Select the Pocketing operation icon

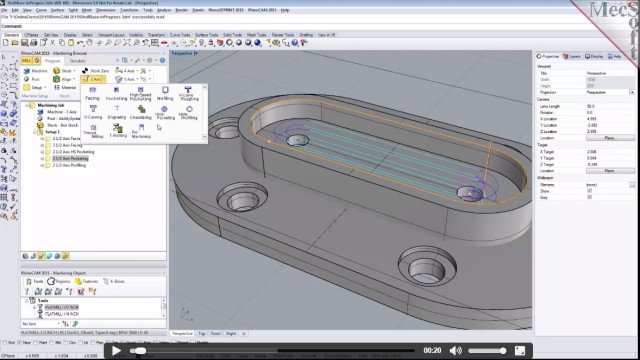pyautogui.click(x=116, y=93)
